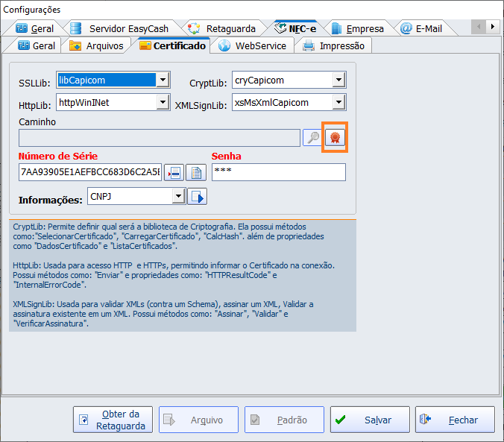Click the document icon next to serial number
Image resolution: width=504 pixels, height=442 pixels.
tap(196, 173)
